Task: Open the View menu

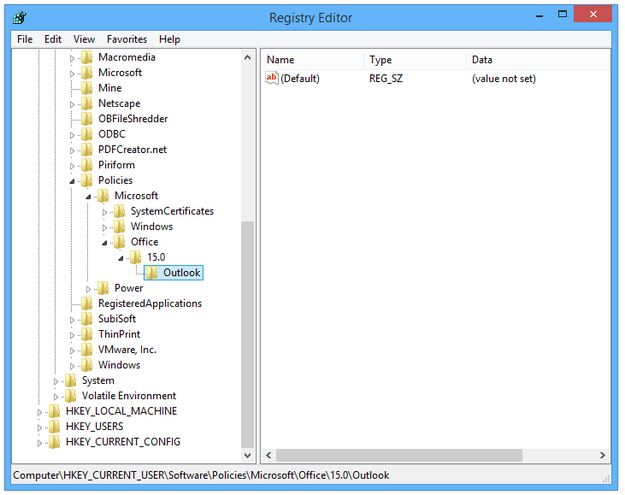Action: pos(84,39)
